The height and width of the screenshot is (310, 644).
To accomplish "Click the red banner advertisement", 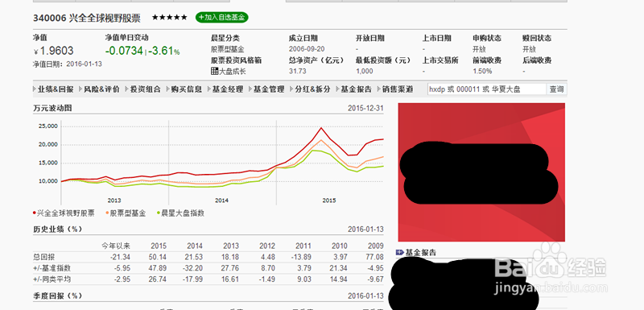I will tap(481, 172).
